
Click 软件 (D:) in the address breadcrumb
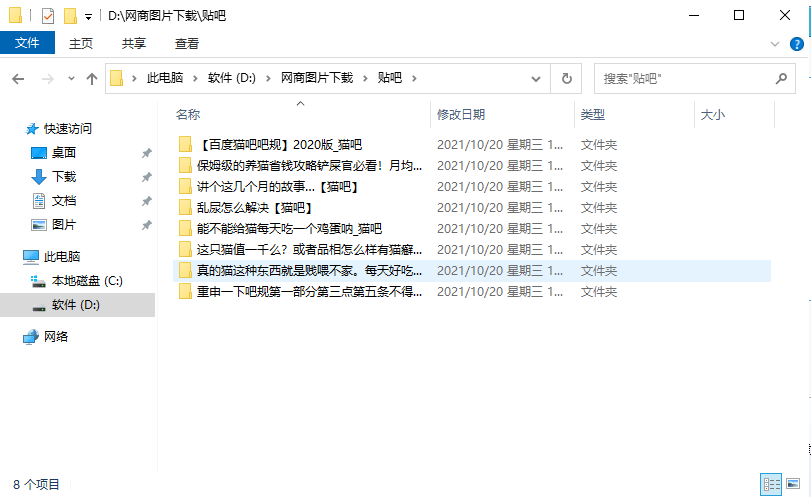coord(232,78)
